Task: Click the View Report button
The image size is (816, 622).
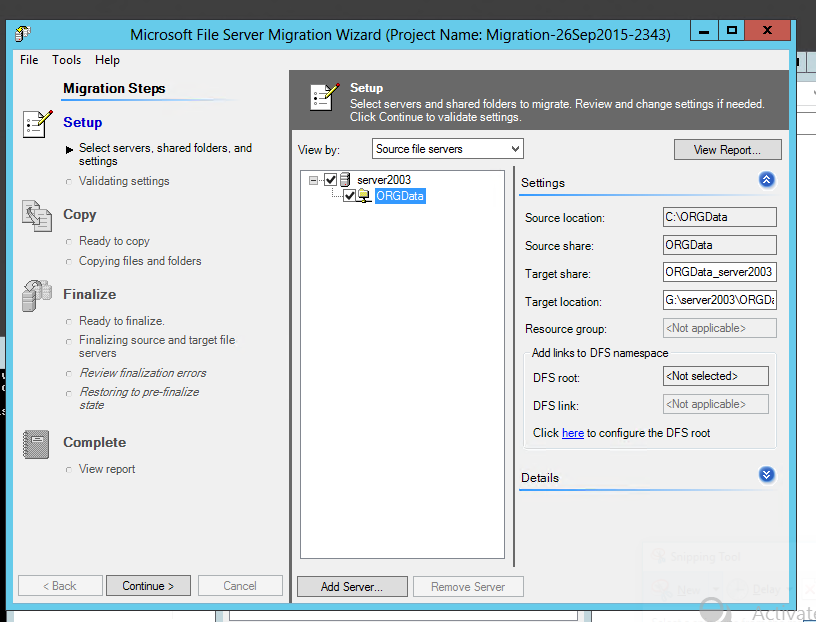Action: pyautogui.click(x=728, y=150)
